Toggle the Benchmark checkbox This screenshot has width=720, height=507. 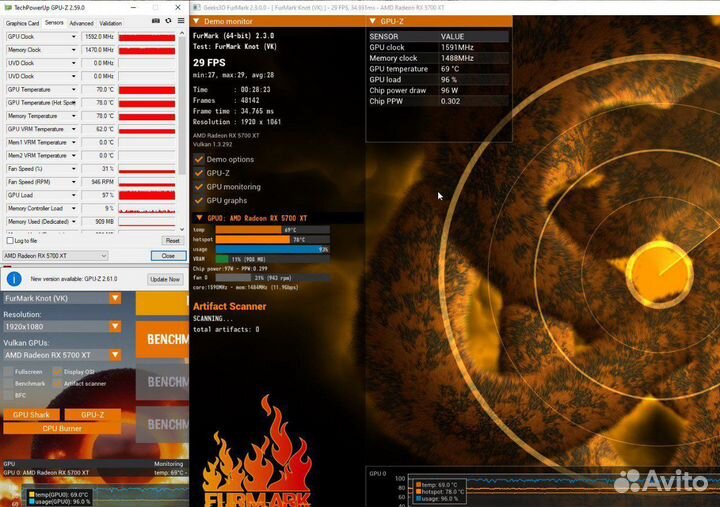point(9,383)
